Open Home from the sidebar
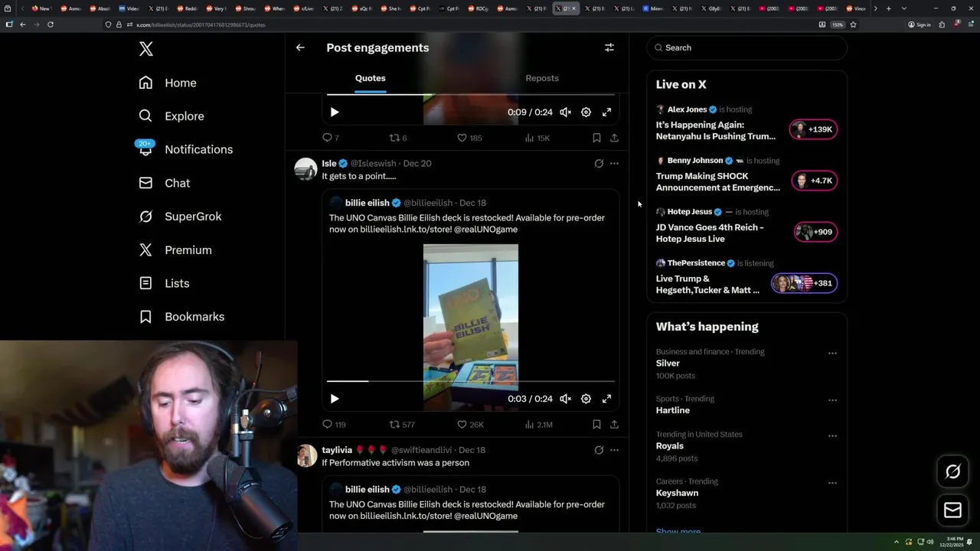This screenshot has height=551, width=980. (x=168, y=83)
